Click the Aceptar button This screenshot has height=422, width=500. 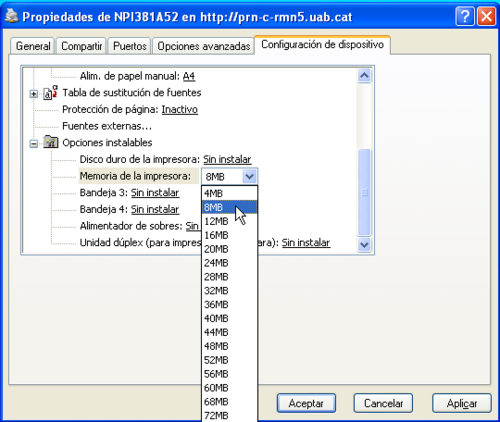pyautogui.click(x=306, y=403)
